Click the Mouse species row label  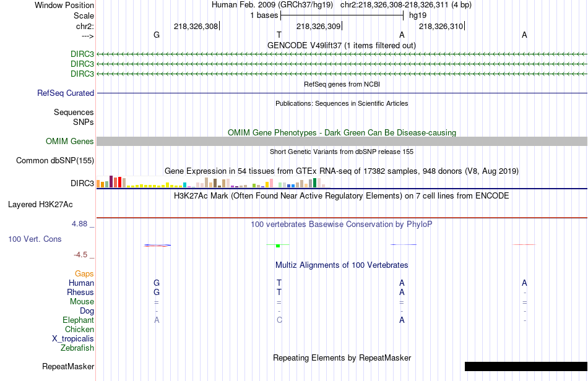coord(82,302)
